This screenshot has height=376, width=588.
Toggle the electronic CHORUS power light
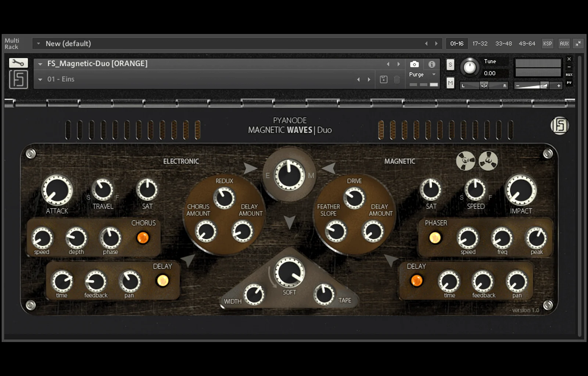(x=143, y=238)
